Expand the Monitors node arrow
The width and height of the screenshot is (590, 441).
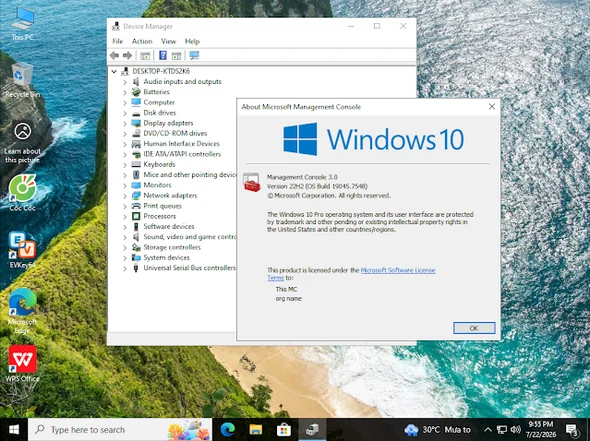click(x=125, y=185)
